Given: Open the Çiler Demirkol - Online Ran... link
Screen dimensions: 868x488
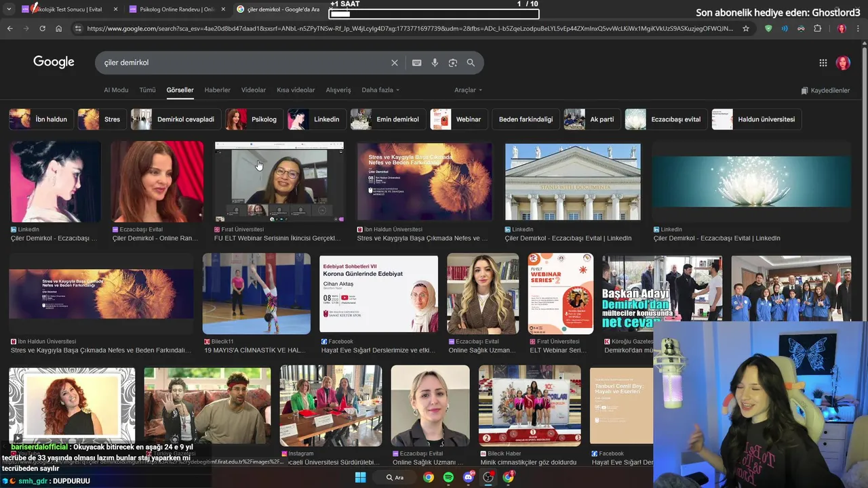Looking at the screenshot, I should 155,239.
